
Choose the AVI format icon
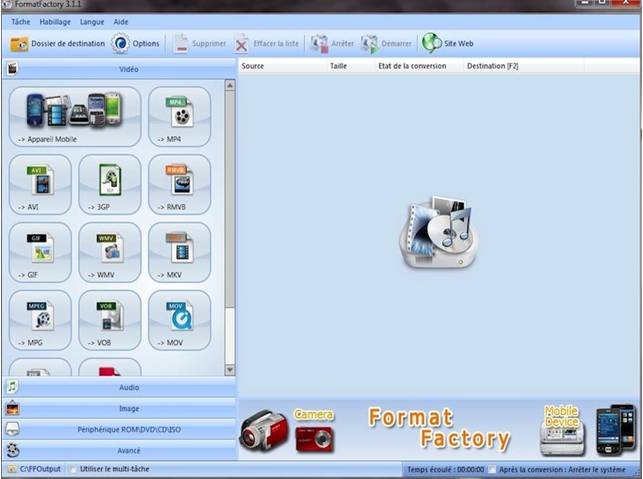40,183
